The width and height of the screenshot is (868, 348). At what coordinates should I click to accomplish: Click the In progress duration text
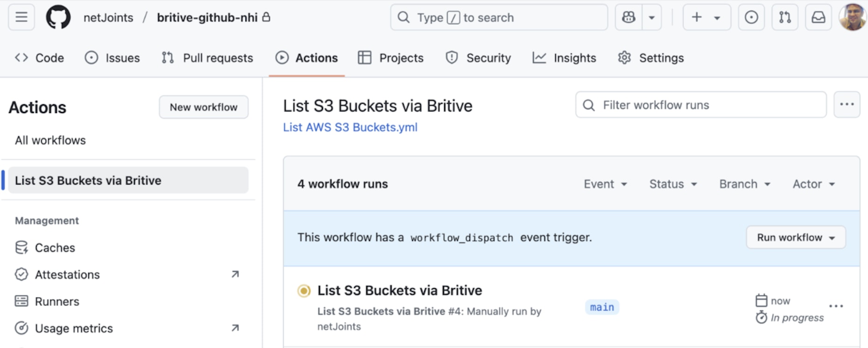coord(797,318)
